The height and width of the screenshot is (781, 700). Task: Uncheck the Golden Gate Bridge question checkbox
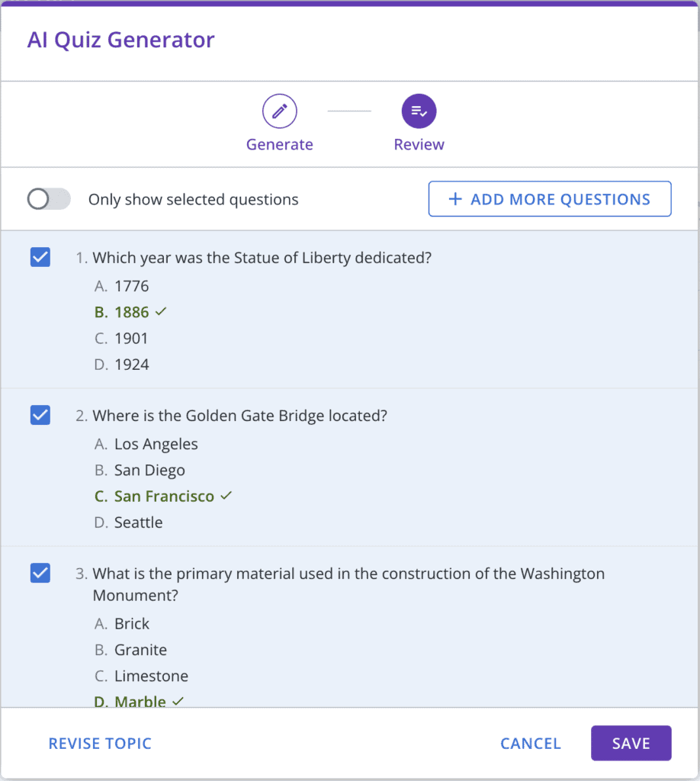pos(40,416)
